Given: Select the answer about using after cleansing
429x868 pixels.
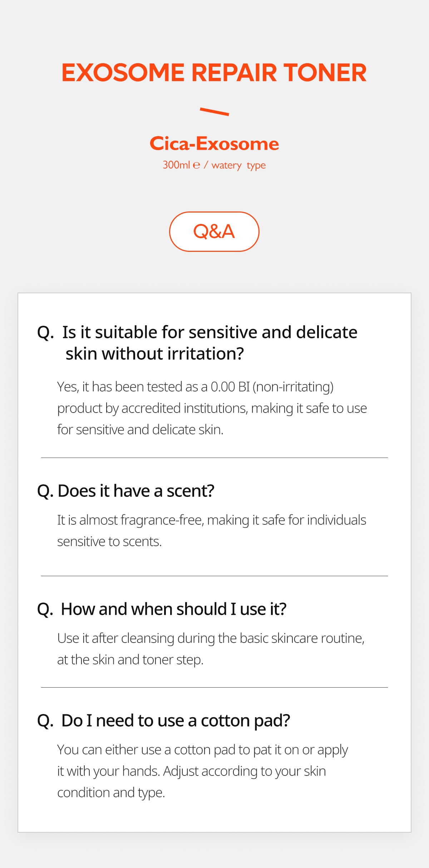Looking at the screenshot, I should (x=211, y=649).
